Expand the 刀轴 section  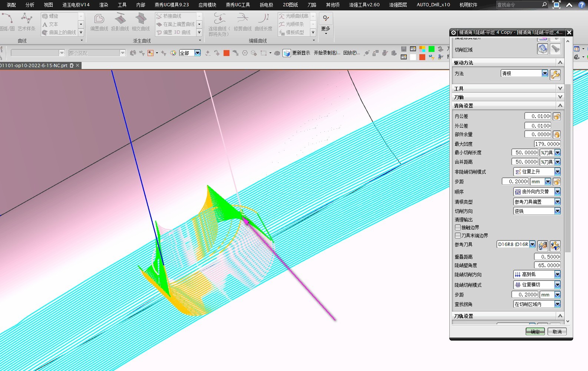click(x=560, y=97)
